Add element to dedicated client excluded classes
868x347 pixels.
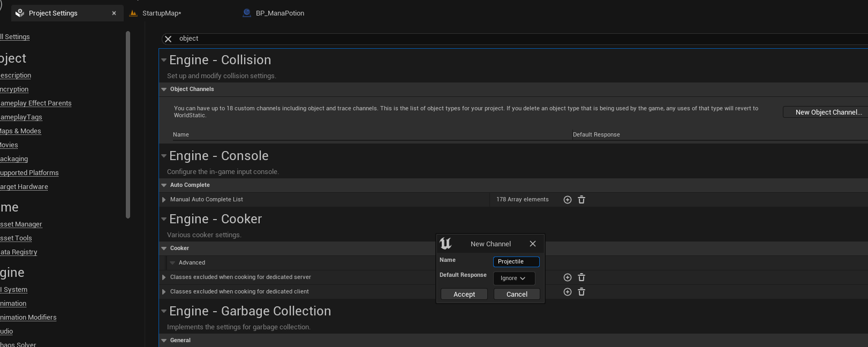[x=568, y=292]
